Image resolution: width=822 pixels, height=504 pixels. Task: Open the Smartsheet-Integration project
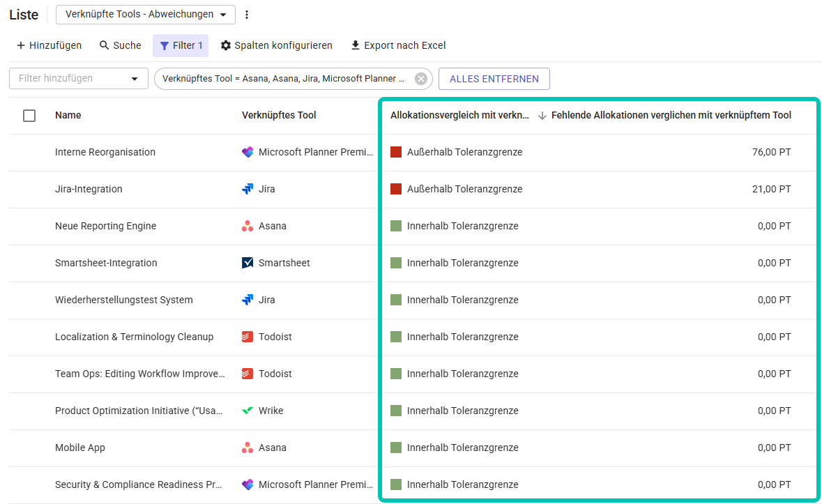(106, 263)
